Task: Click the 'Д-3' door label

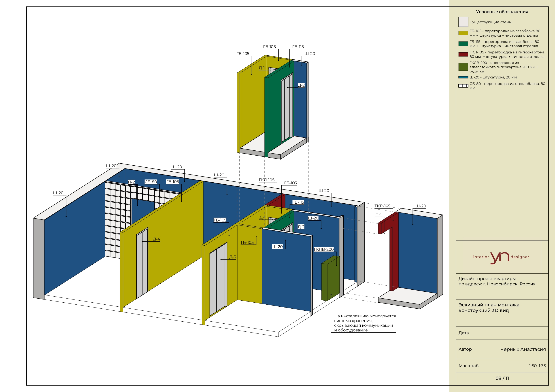Action: point(232,257)
